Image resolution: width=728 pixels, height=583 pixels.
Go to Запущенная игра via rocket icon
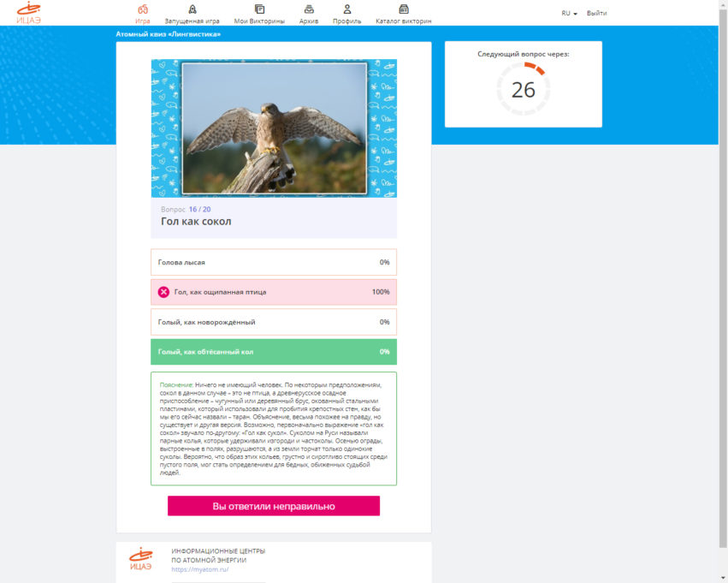point(192,9)
